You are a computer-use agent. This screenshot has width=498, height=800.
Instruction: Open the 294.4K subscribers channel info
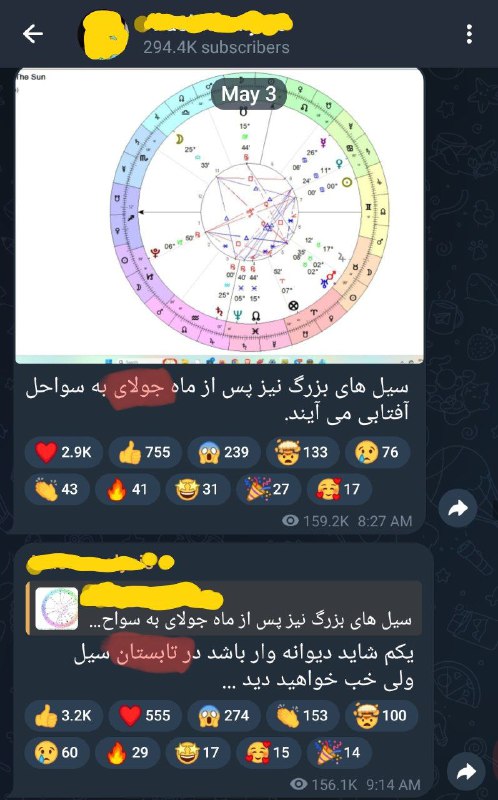[216, 47]
